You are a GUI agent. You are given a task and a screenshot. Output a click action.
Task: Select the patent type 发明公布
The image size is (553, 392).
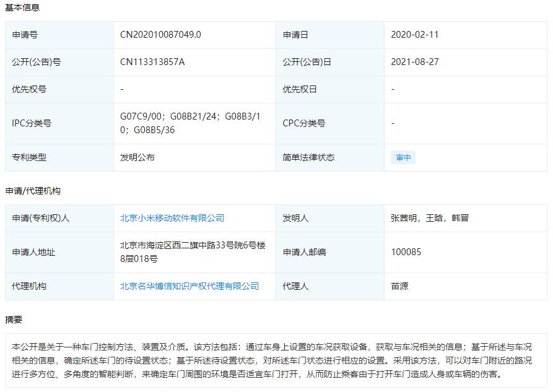pos(131,158)
